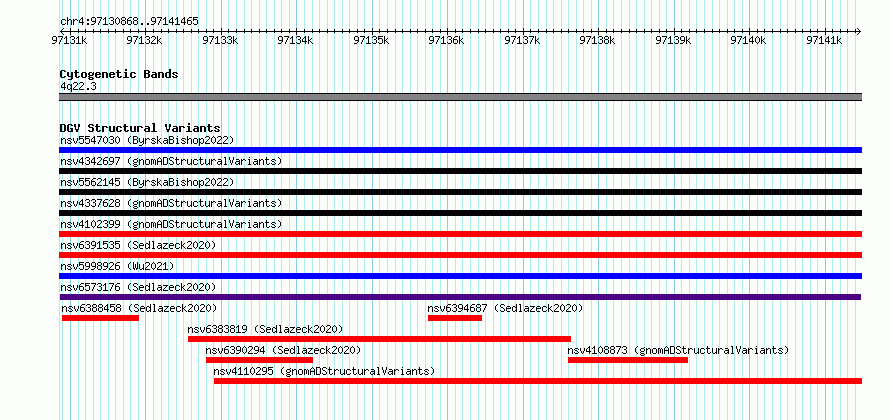Viewport: 890px width, 420px height.
Task: Open the nsv4108873 (gnomADStructuralVariants) label
Action: click(x=678, y=350)
